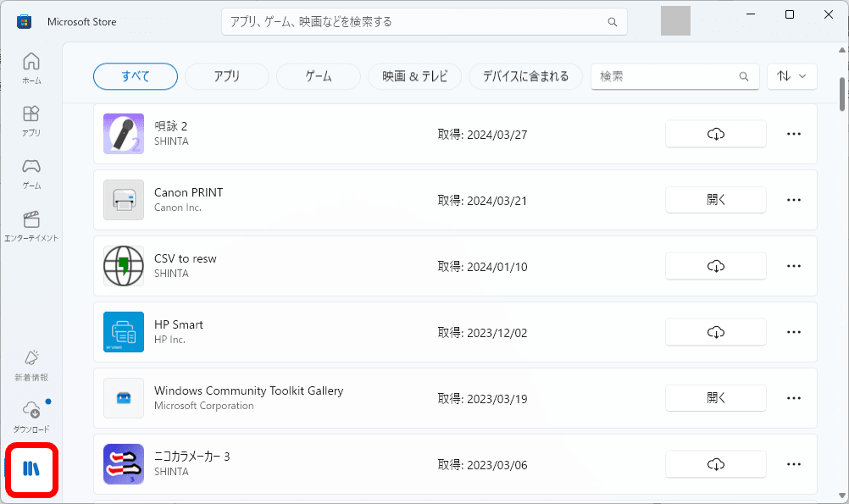Open the Home (ホーム) sidebar icon
This screenshot has height=504, width=849.
31,69
